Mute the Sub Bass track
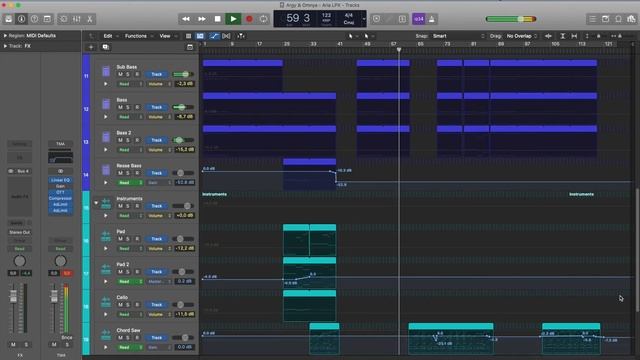 pyautogui.click(x=120, y=74)
